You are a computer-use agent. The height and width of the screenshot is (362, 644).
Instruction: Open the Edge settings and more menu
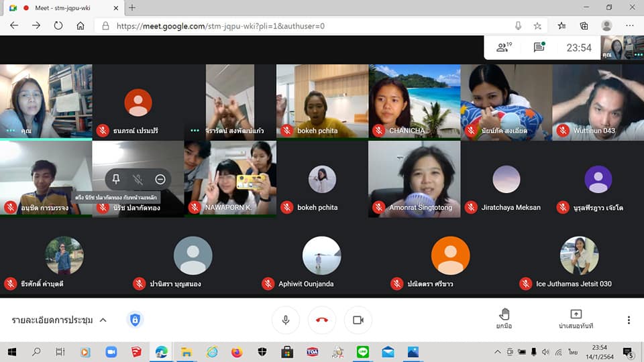pyautogui.click(x=629, y=25)
